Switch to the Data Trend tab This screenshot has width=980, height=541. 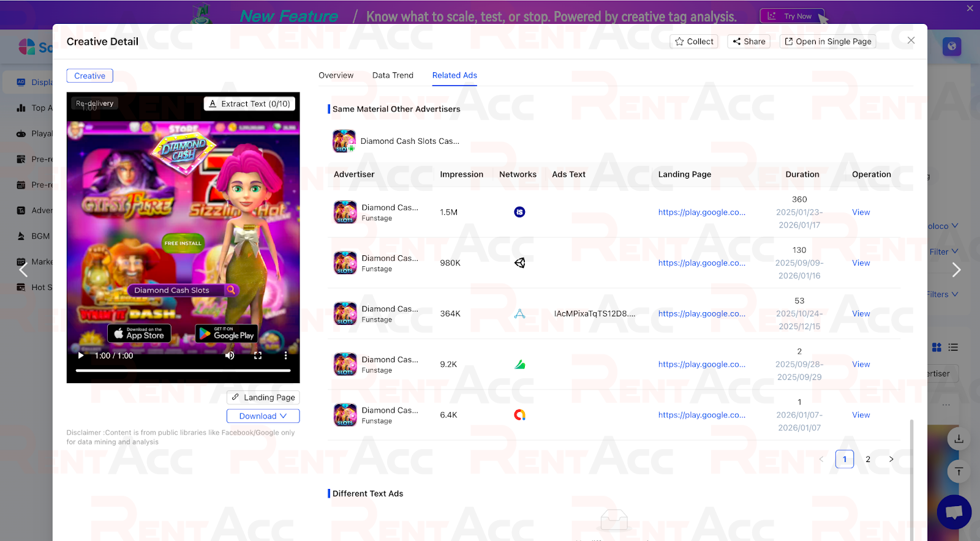pyautogui.click(x=393, y=75)
